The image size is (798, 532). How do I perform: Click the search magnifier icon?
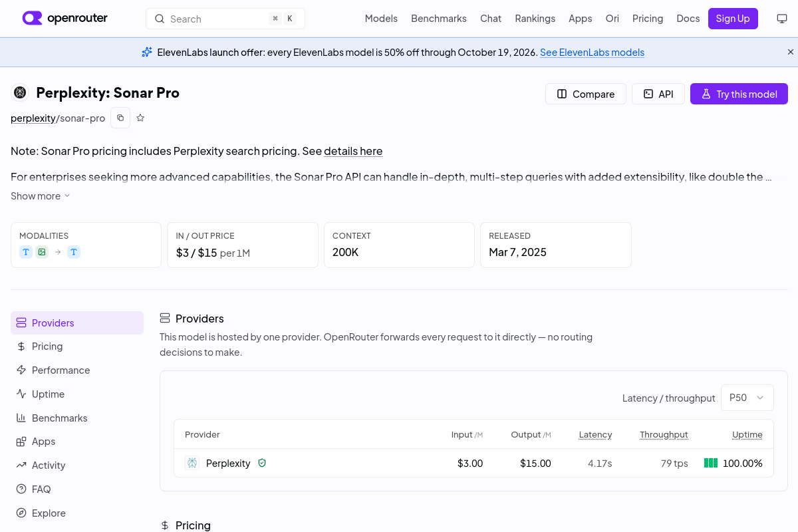(x=160, y=19)
